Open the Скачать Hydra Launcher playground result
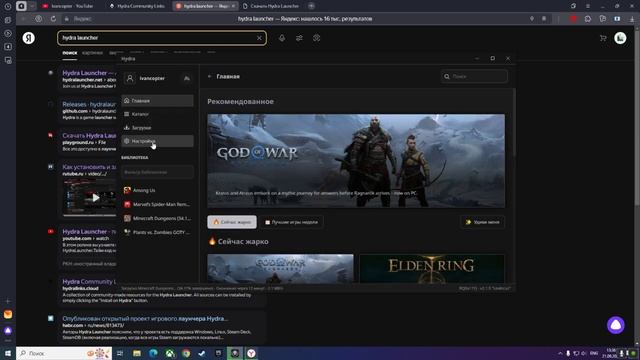The image size is (640, 360). tap(89, 135)
